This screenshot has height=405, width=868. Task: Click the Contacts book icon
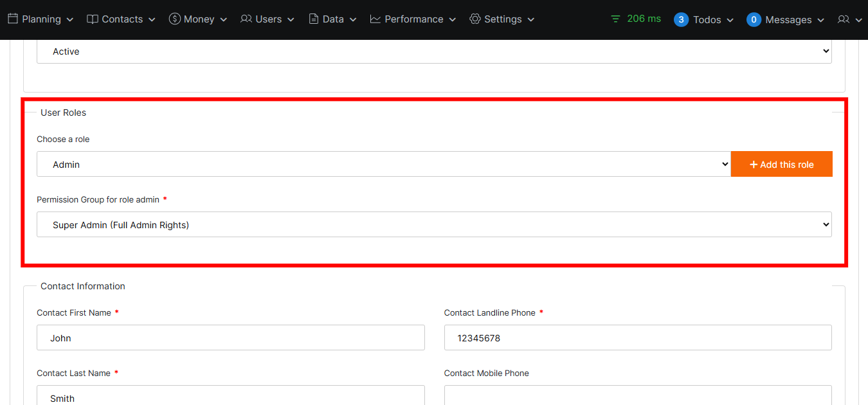(93, 19)
